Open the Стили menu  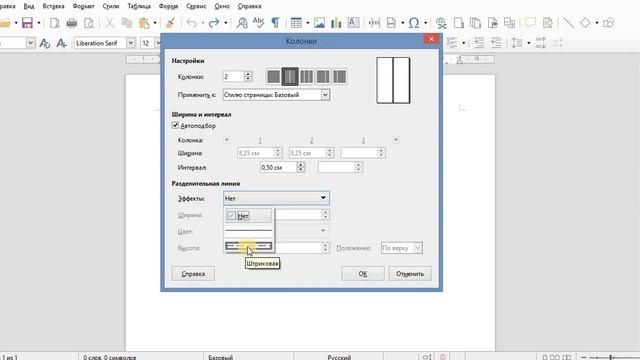pos(111,6)
